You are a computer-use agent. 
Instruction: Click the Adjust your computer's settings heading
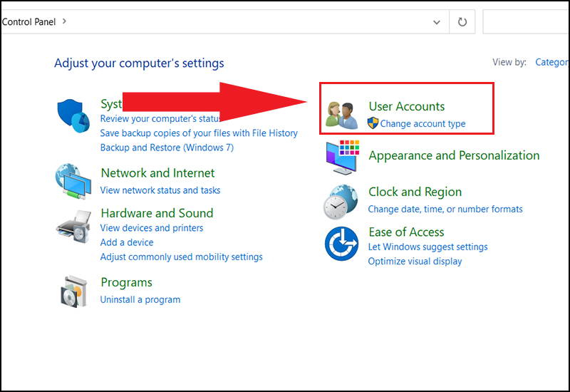tap(139, 63)
